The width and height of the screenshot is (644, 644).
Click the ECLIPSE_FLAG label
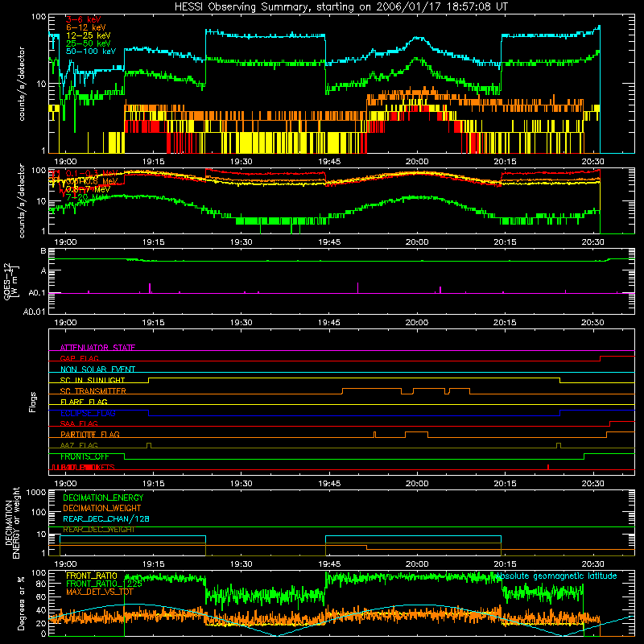click(x=88, y=413)
